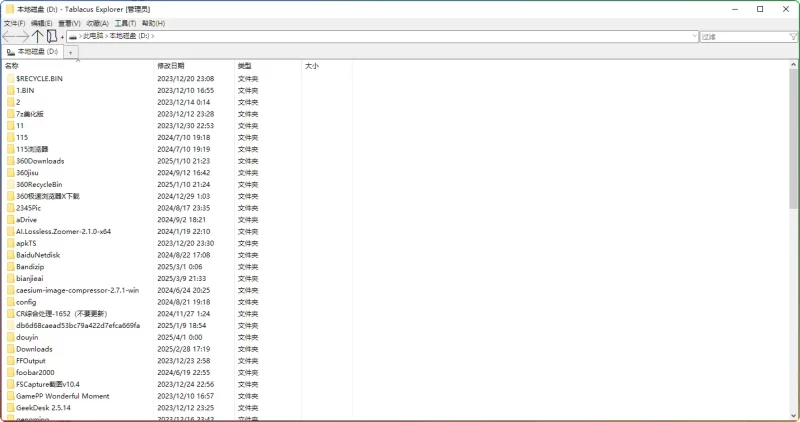Select the 360jisu folder

click(27, 172)
